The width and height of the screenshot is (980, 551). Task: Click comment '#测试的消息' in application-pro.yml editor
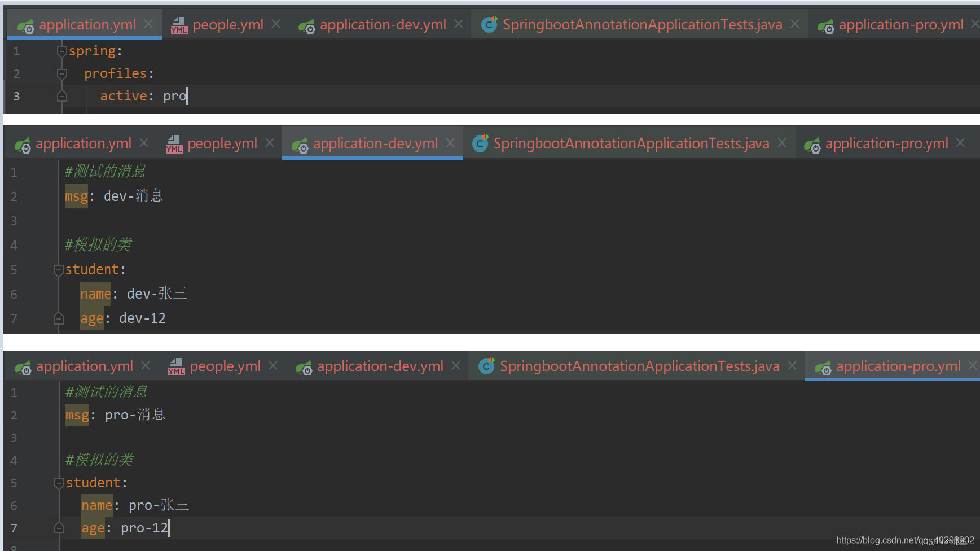[106, 392]
